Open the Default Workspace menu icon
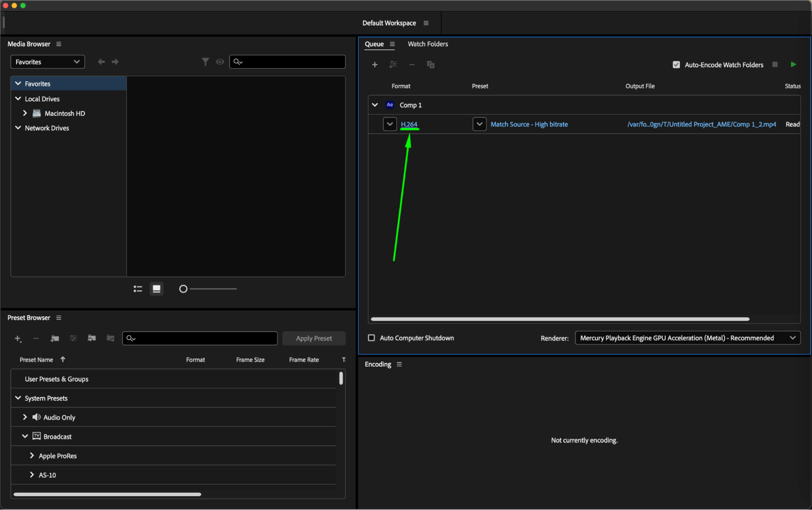 tap(426, 23)
